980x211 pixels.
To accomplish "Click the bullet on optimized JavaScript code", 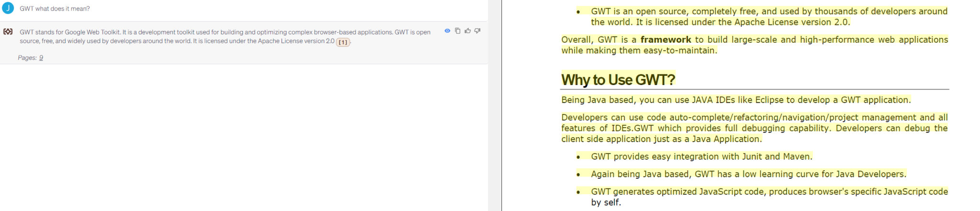I will tap(768, 192).
